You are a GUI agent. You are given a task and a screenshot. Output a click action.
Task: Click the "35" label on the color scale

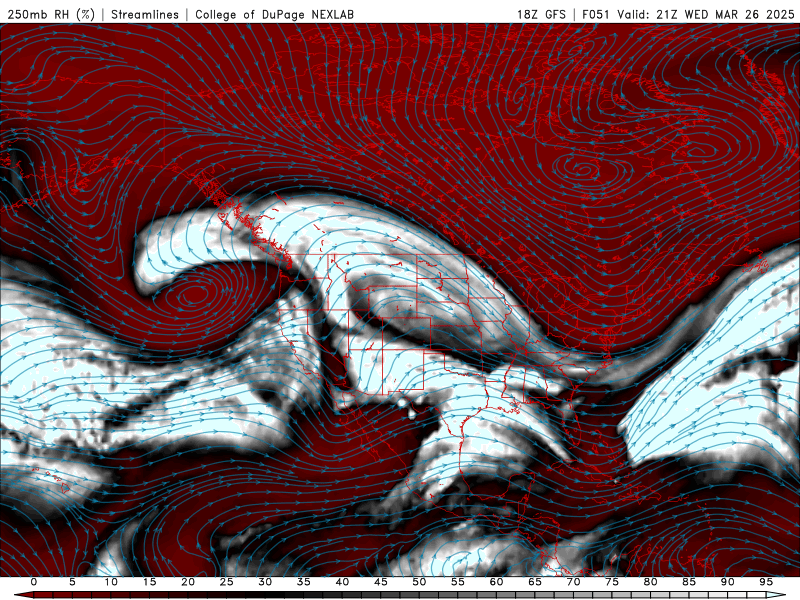pyautogui.click(x=304, y=582)
